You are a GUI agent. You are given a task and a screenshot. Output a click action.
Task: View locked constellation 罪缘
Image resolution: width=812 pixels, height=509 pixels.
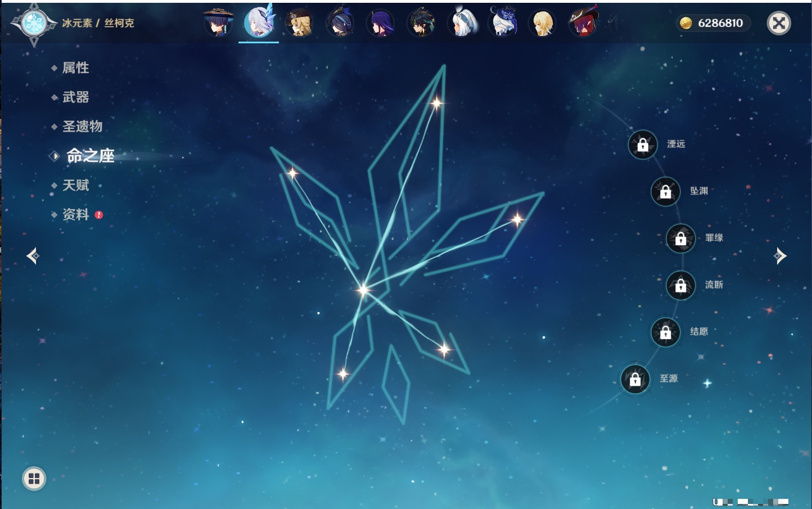coord(680,238)
